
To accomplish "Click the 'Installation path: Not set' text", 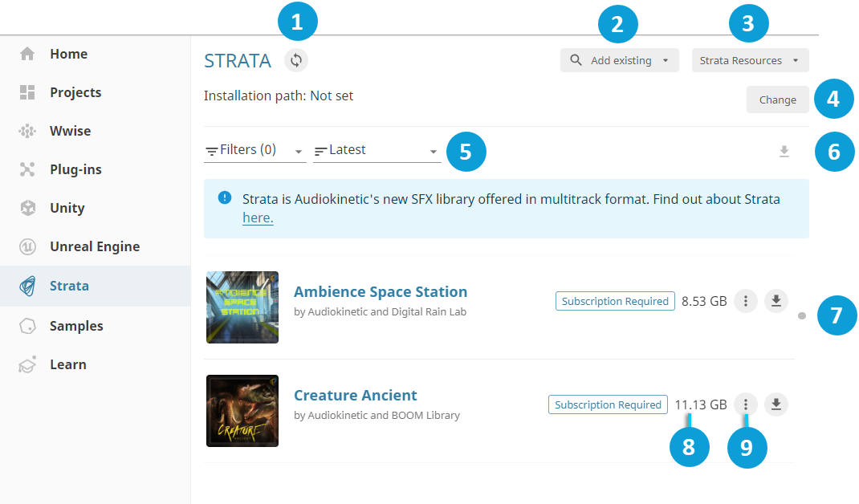I will (279, 96).
